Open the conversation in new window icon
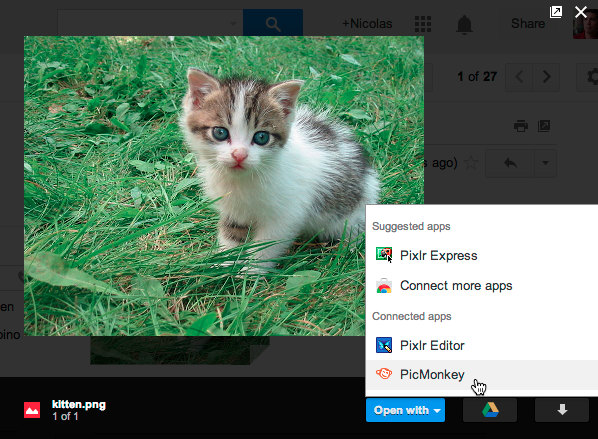Screen dimensions: 598x439 (544, 126)
